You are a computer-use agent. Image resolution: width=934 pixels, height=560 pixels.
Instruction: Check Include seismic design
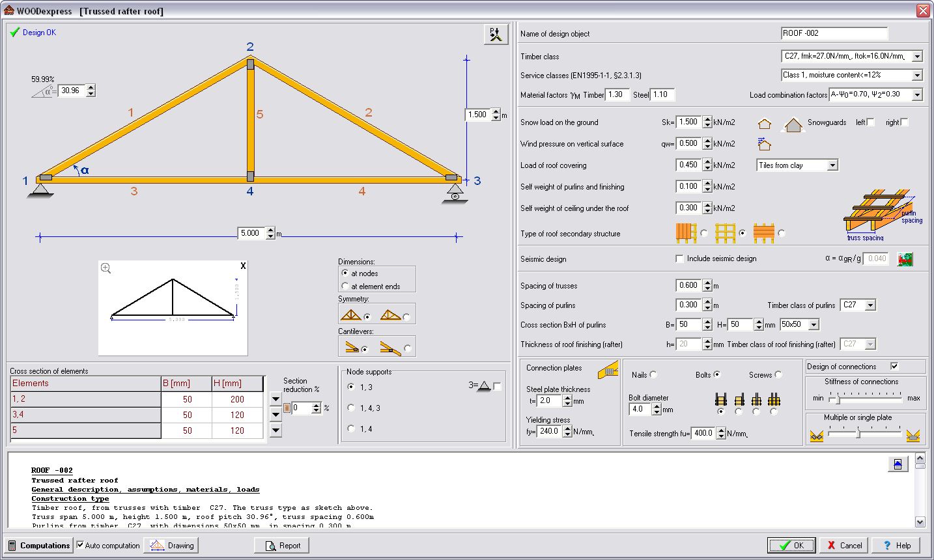680,259
